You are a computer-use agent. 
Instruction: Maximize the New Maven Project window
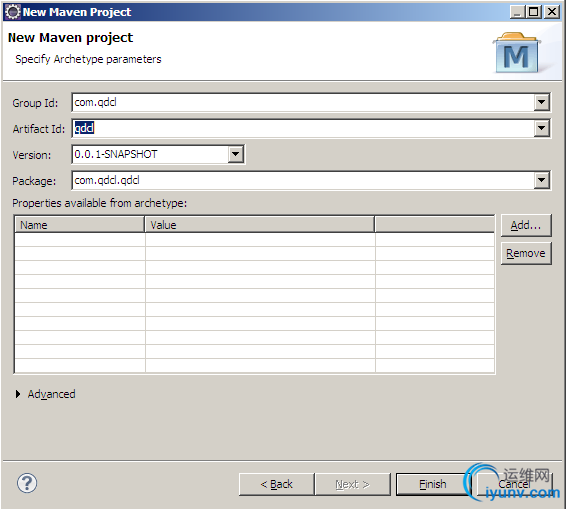(x=534, y=12)
